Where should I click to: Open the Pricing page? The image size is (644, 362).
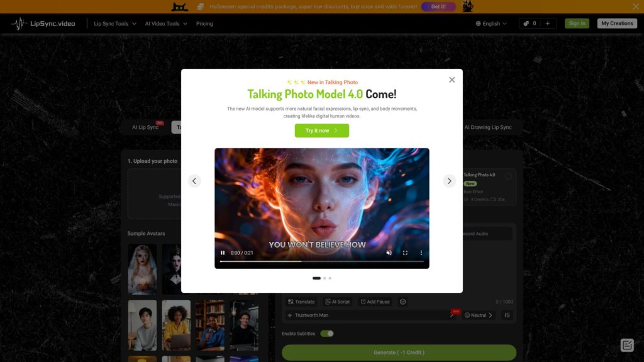click(x=204, y=24)
